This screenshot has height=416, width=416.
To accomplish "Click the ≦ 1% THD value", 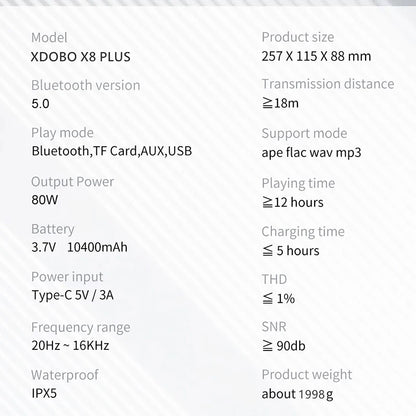I will (x=278, y=298).
